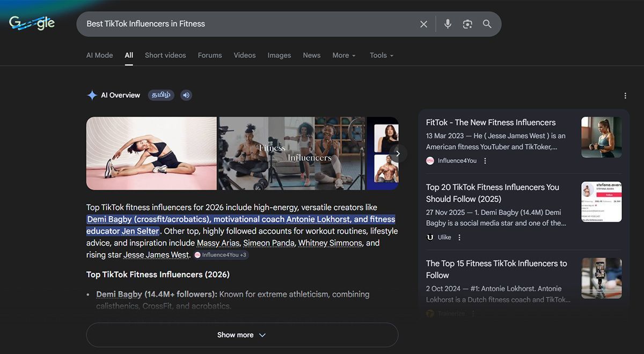
Task: Expand AI Overview with Show more
Action: (x=242, y=335)
